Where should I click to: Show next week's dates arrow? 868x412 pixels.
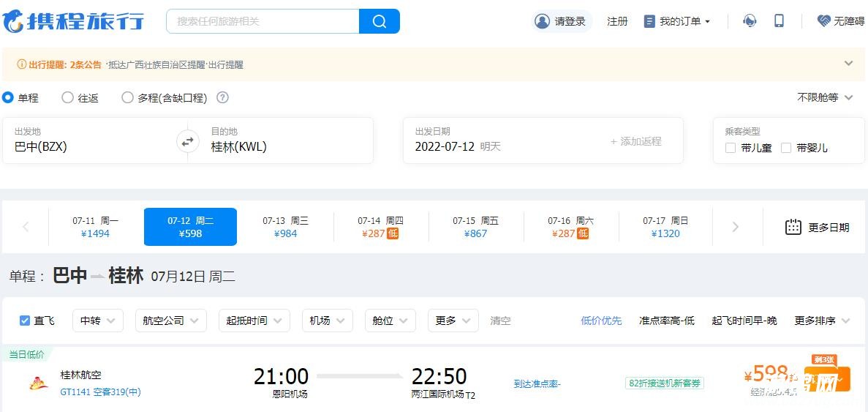tap(735, 227)
